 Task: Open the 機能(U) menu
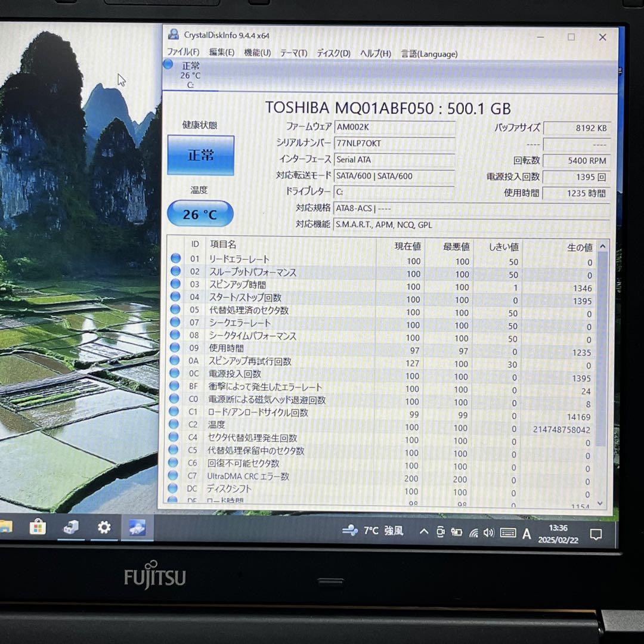[258, 52]
